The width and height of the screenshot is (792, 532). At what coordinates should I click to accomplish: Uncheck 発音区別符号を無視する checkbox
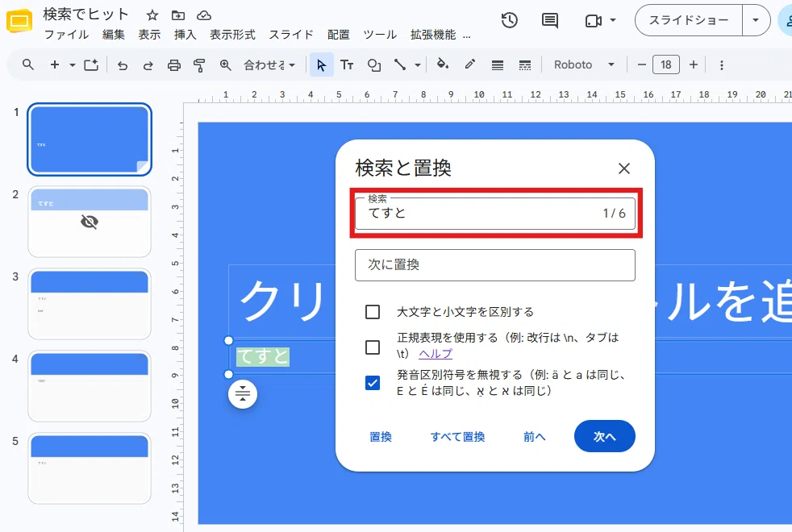pos(373,383)
